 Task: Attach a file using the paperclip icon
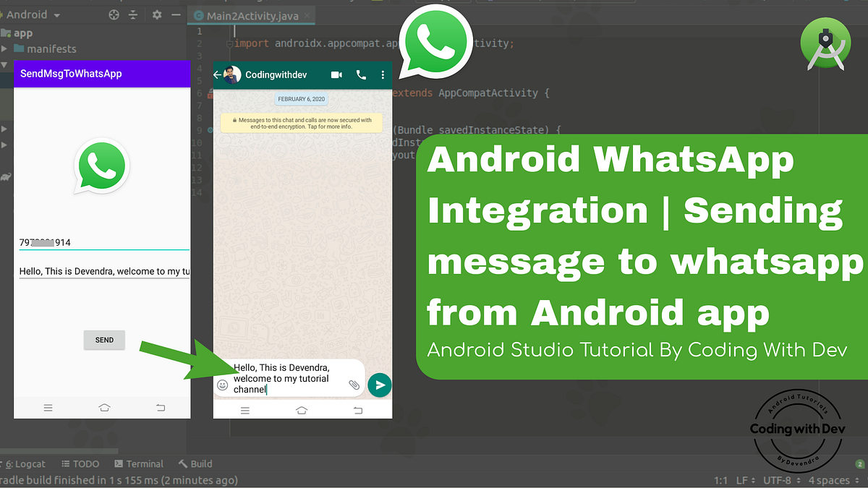(354, 385)
